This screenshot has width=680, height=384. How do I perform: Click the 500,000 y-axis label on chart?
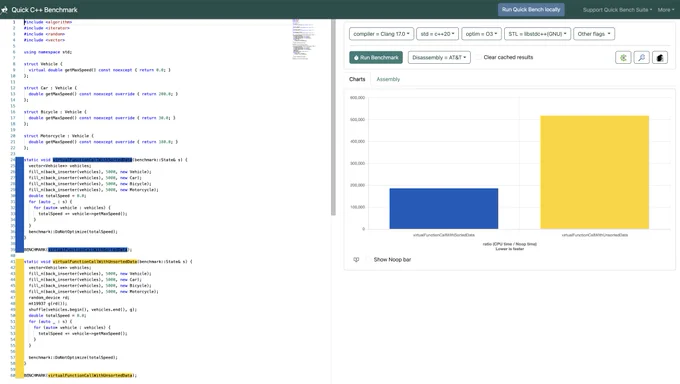click(x=357, y=119)
